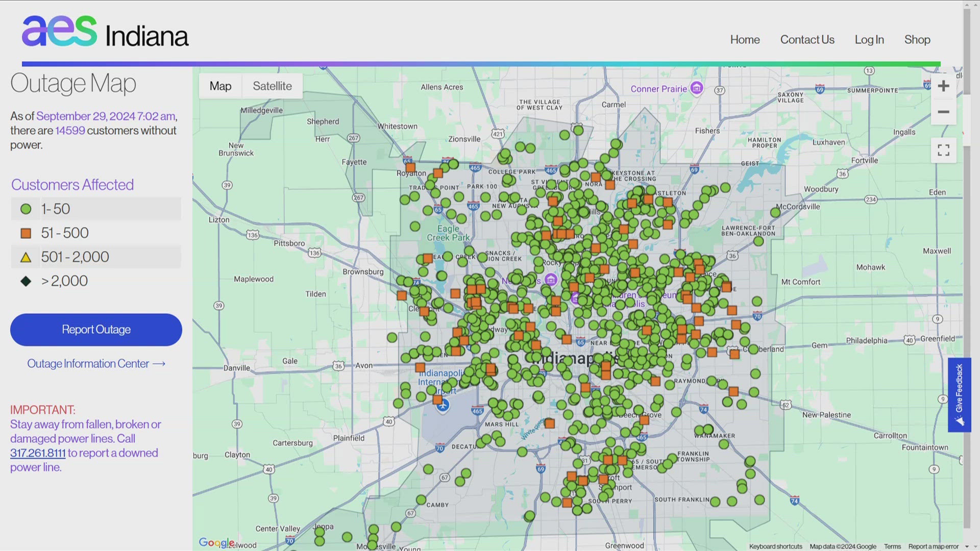Click the Indianapolis airport plane marker
Viewport: 980px width, 551px height.
pos(443,406)
